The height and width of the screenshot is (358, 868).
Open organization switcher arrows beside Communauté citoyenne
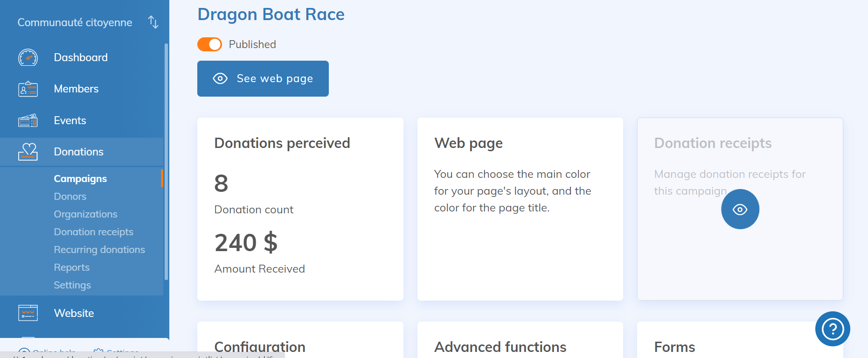pyautogui.click(x=153, y=22)
